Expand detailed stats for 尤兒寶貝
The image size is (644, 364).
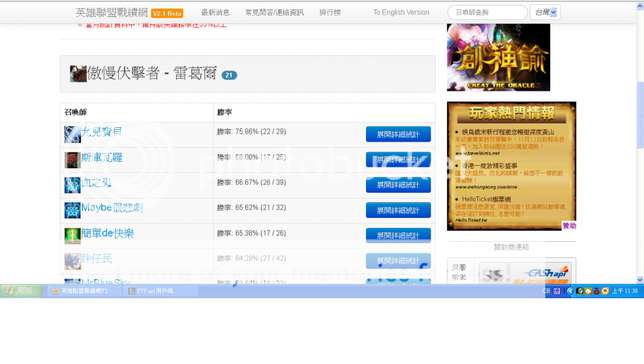point(398,134)
